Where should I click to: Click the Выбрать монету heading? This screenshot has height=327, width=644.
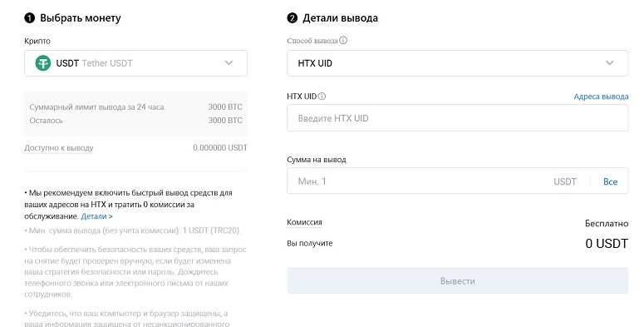point(81,18)
